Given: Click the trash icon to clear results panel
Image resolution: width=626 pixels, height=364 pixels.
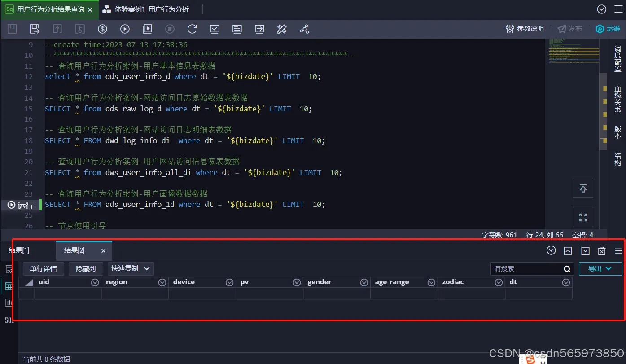Looking at the screenshot, I should pyautogui.click(x=602, y=250).
